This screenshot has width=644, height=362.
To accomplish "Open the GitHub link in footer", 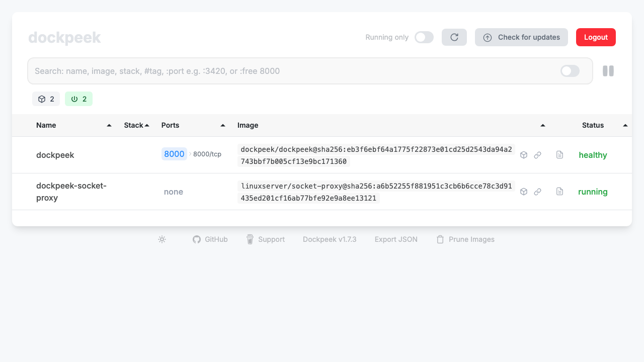I will point(210,239).
